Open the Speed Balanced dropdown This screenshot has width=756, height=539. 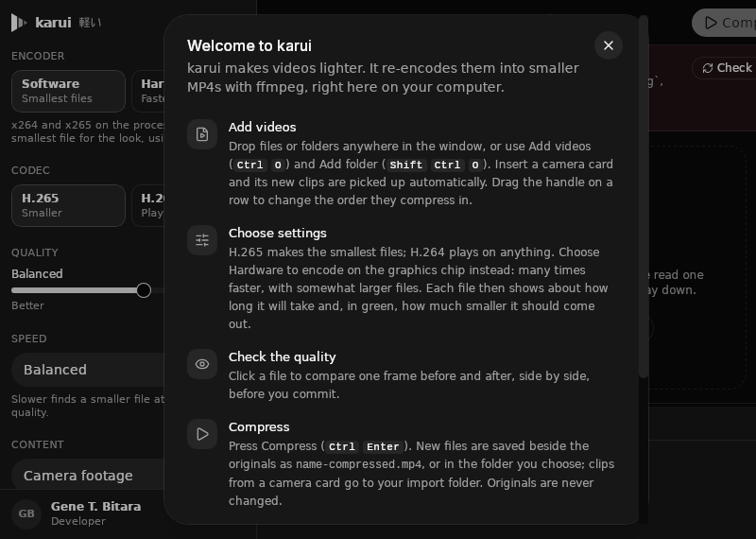pos(88,370)
